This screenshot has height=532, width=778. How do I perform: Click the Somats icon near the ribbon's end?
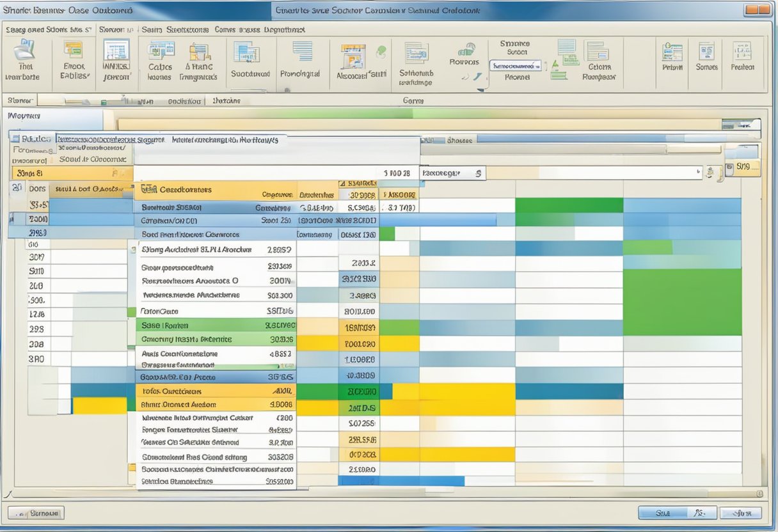tap(706, 52)
